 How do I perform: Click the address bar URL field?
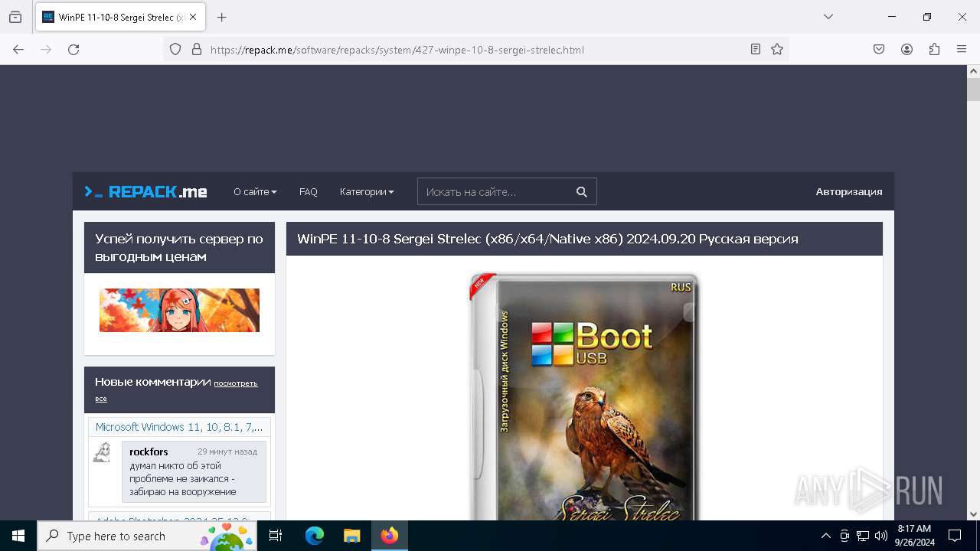475,50
